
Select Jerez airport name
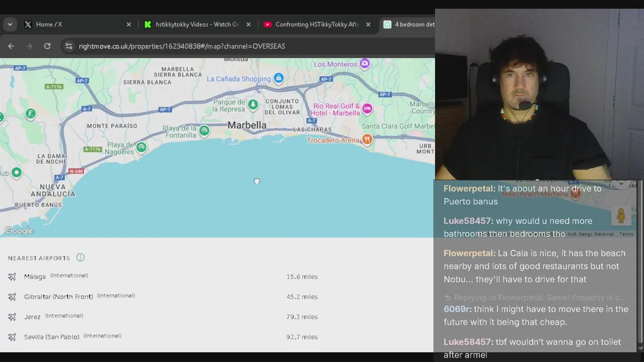click(32, 317)
